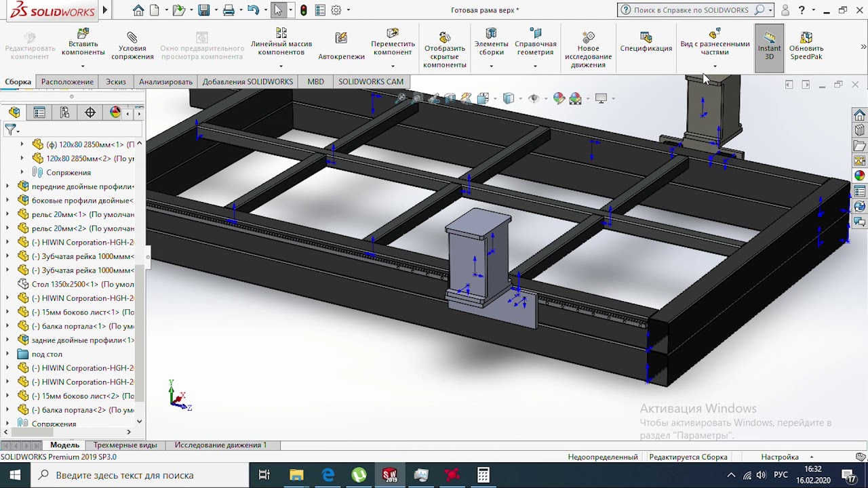Open the Mate conditions (Условия сопряжения) tool
Viewport: 868px width, 488px height.
(x=132, y=37)
